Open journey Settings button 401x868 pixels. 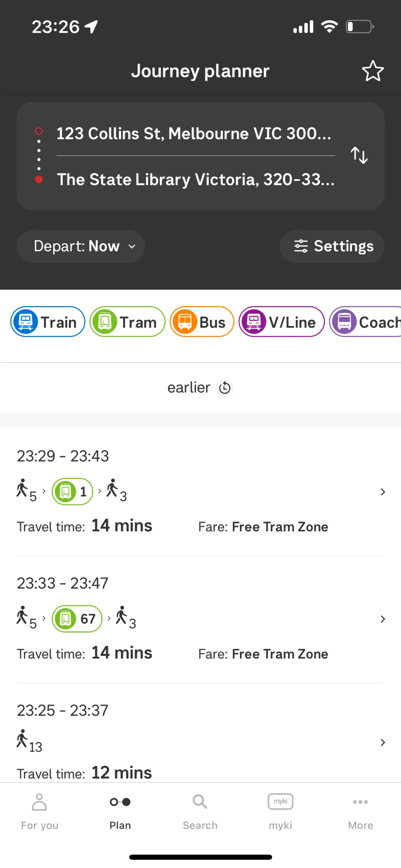[x=332, y=246]
